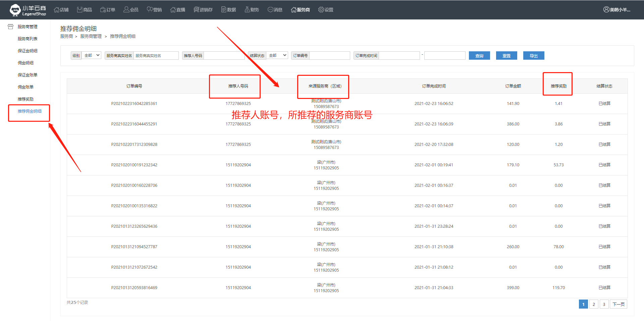Viewport: 644px width, 321px height.
Task: Open the 会员 members section icon
Action: pos(126,10)
